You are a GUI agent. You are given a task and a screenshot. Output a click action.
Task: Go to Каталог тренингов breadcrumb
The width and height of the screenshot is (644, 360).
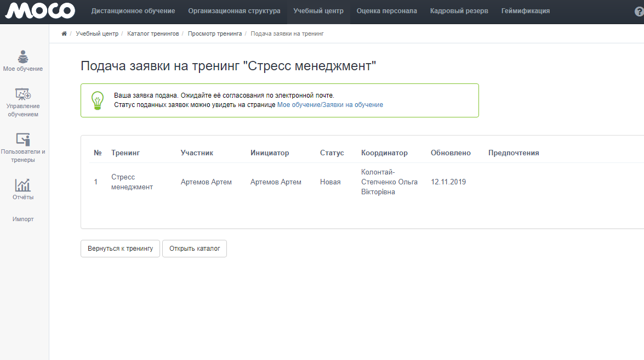153,34
